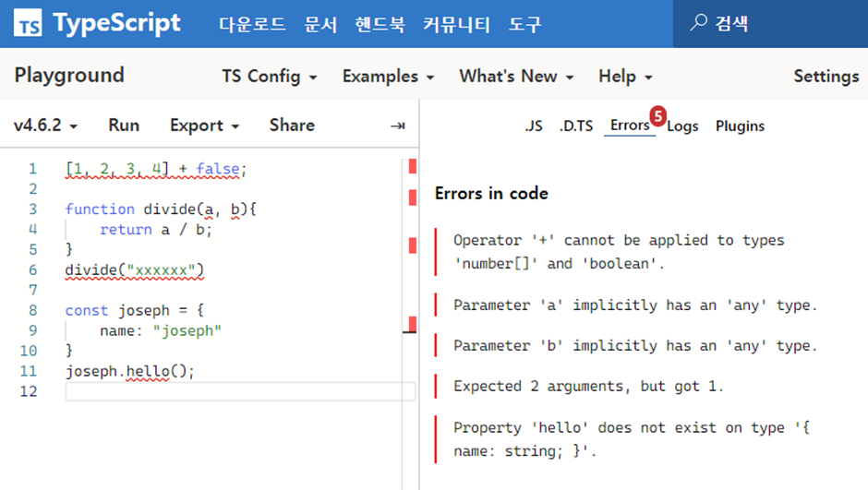Click the divide("xxxxxx") call

click(135, 269)
